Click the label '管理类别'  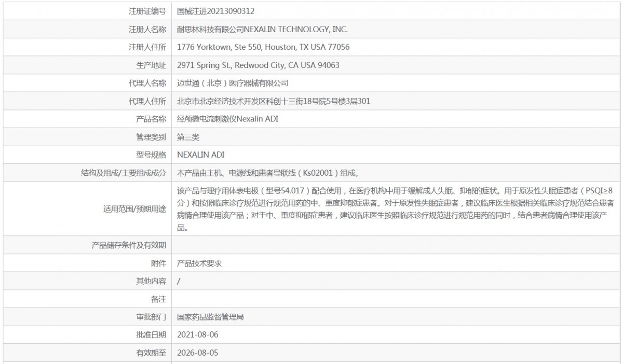[151, 137]
